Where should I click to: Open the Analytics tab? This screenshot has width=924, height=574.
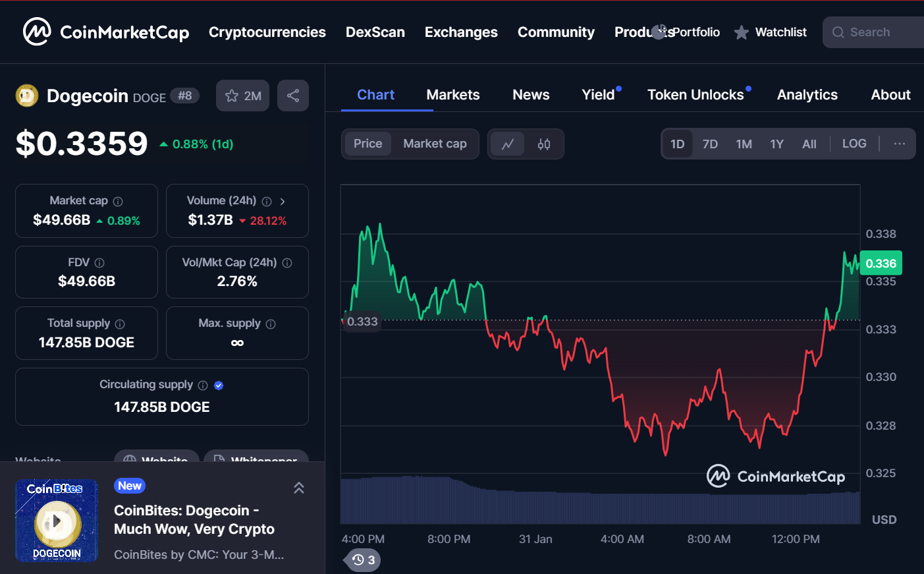(807, 95)
